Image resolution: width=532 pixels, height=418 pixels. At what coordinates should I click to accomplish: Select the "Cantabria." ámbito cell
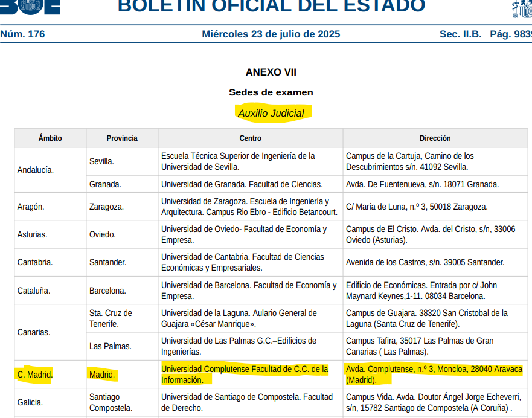(50, 262)
